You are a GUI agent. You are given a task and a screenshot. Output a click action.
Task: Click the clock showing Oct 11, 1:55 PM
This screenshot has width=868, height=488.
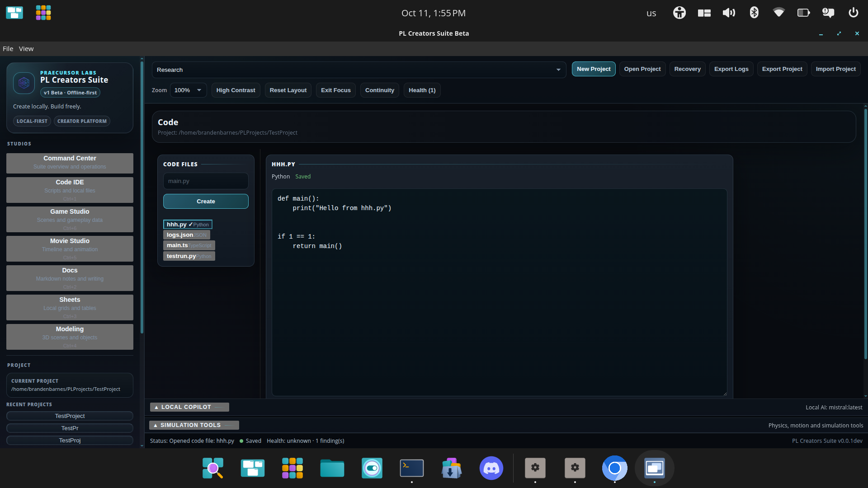tap(434, 13)
